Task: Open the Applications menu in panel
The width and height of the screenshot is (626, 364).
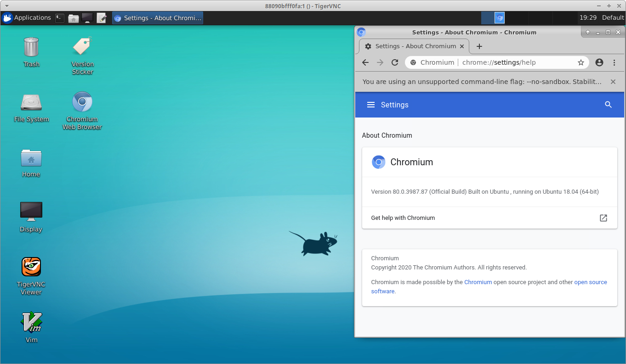Action: (27, 18)
